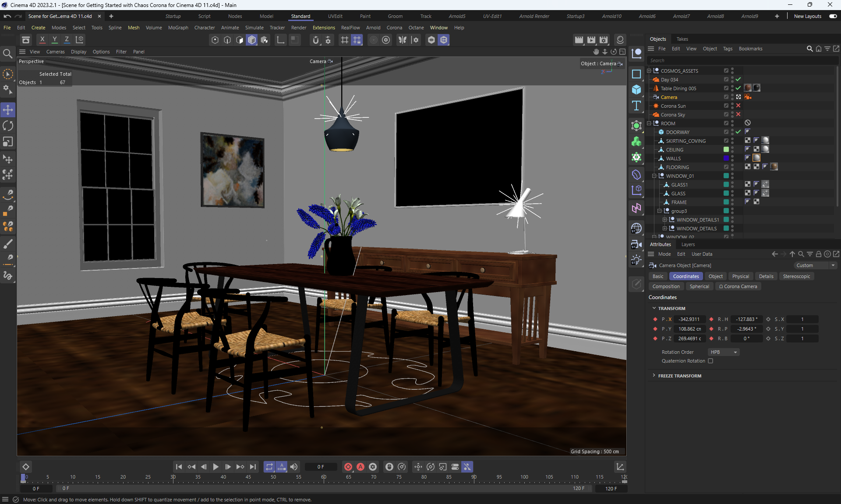Click the P.X coordinate input field
Viewport: 841px width, 504px height.
click(689, 319)
